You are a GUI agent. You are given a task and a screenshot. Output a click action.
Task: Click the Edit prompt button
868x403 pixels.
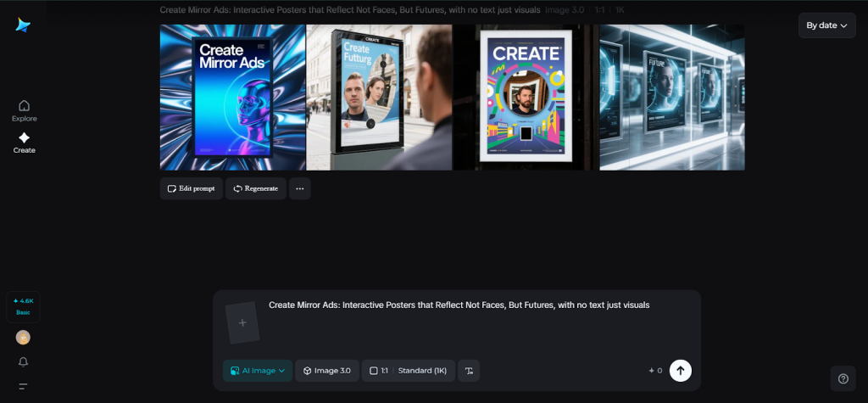pos(192,188)
